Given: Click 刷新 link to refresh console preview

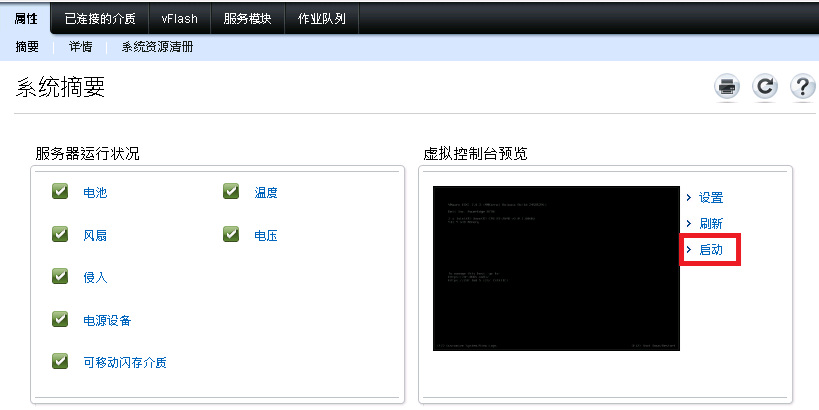Looking at the screenshot, I should tap(710, 224).
